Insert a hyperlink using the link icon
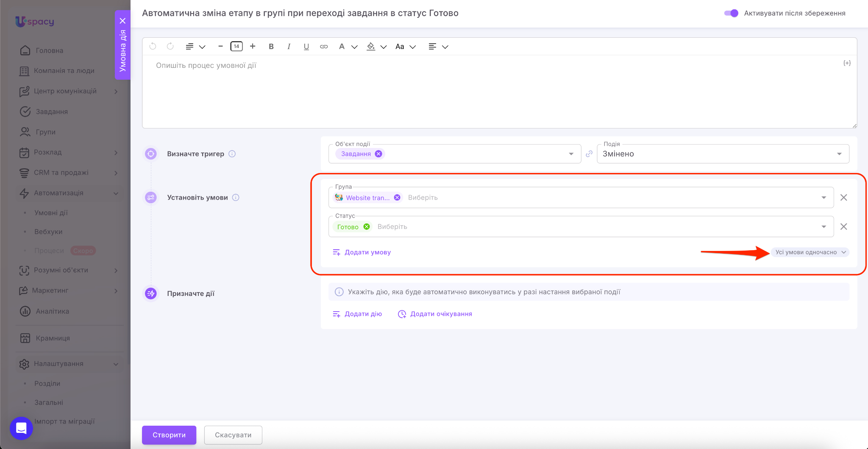Screen dimensions: 868x449 coord(324,47)
